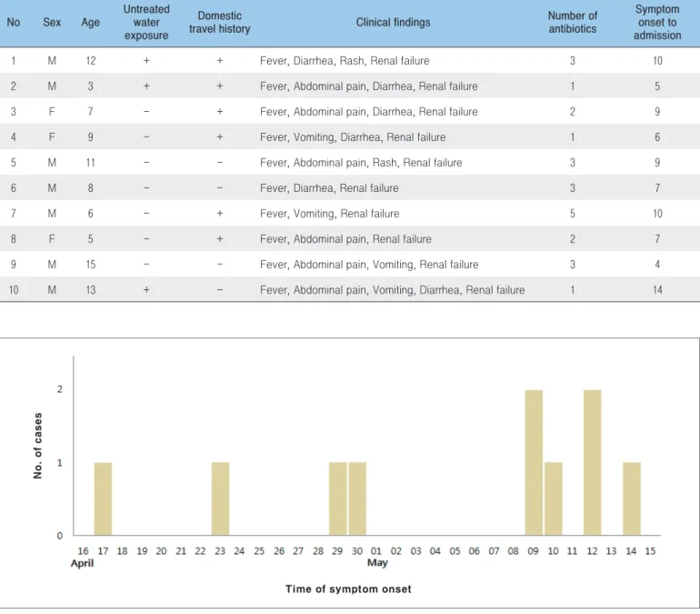Click the May 09 bar in chart
Image resolution: width=700 pixels, height=614 pixels.
click(x=534, y=463)
